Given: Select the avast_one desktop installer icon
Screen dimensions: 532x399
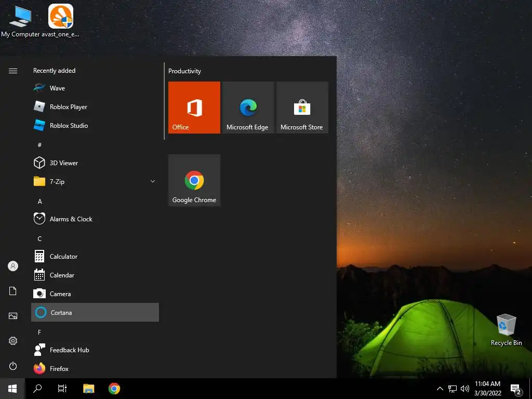Looking at the screenshot, I should pyautogui.click(x=60, y=21).
